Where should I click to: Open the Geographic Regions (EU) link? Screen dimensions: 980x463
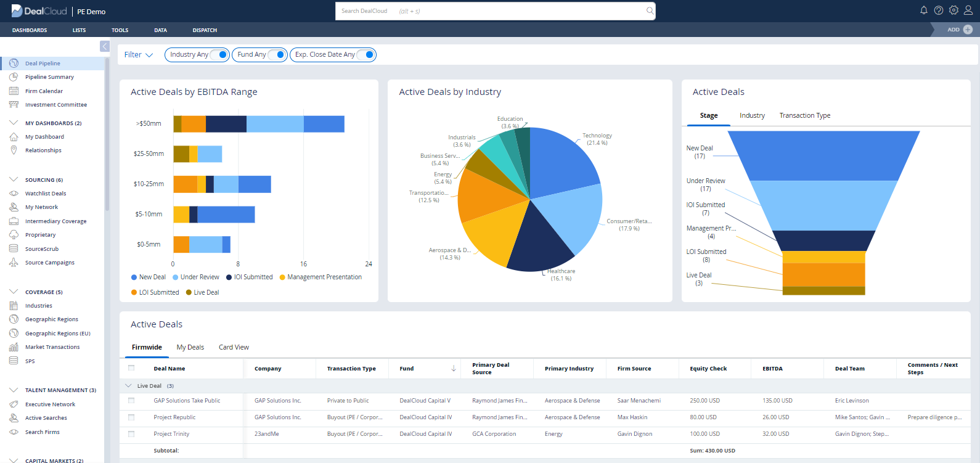click(x=58, y=334)
